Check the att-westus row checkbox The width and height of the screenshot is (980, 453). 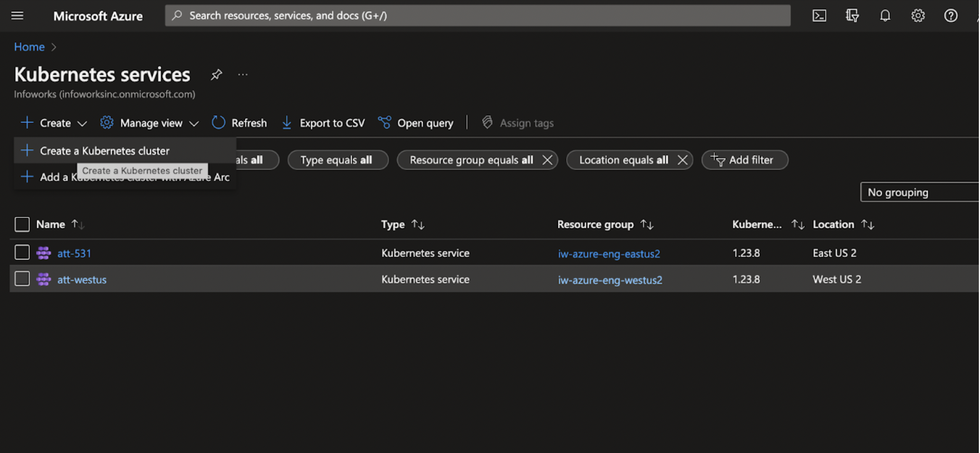point(22,279)
